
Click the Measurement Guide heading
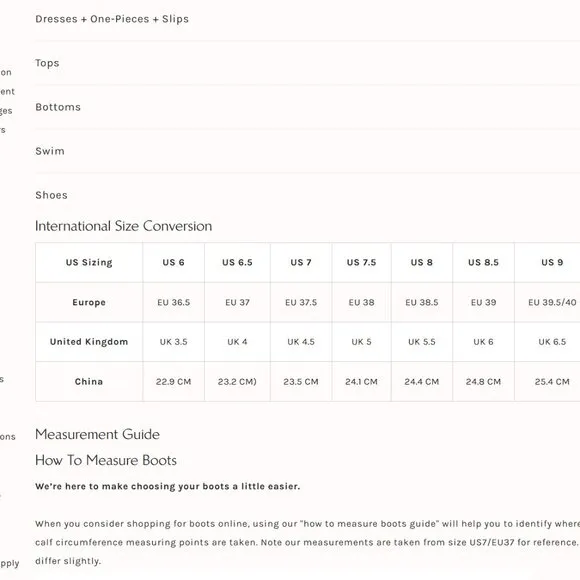tap(97, 434)
